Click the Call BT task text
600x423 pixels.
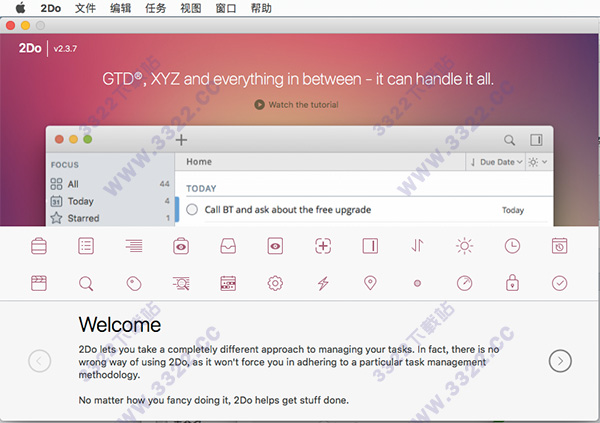click(x=288, y=210)
